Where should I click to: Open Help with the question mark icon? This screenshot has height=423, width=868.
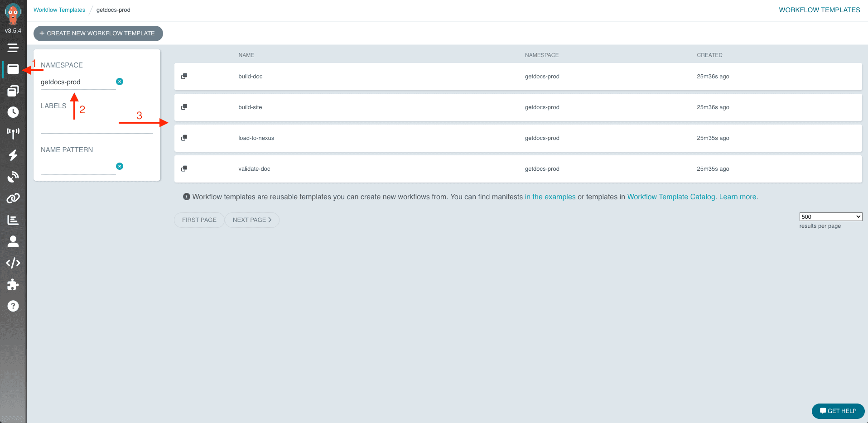pos(13,306)
